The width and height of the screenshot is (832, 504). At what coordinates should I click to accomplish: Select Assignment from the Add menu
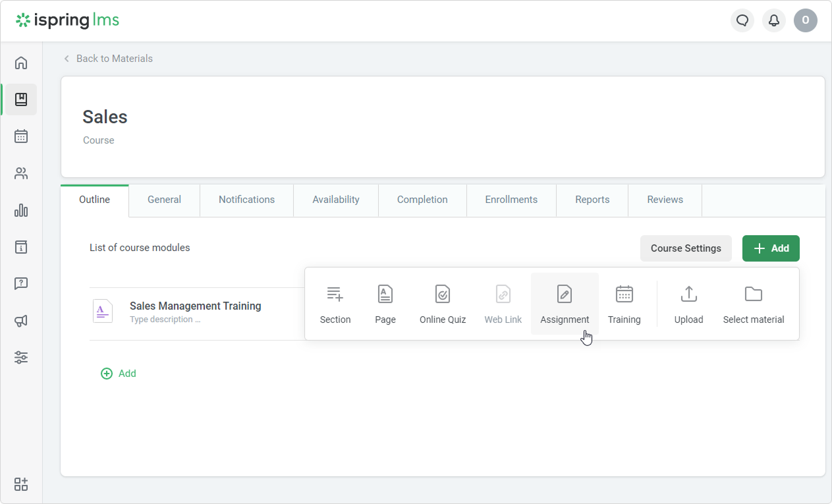(x=565, y=304)
